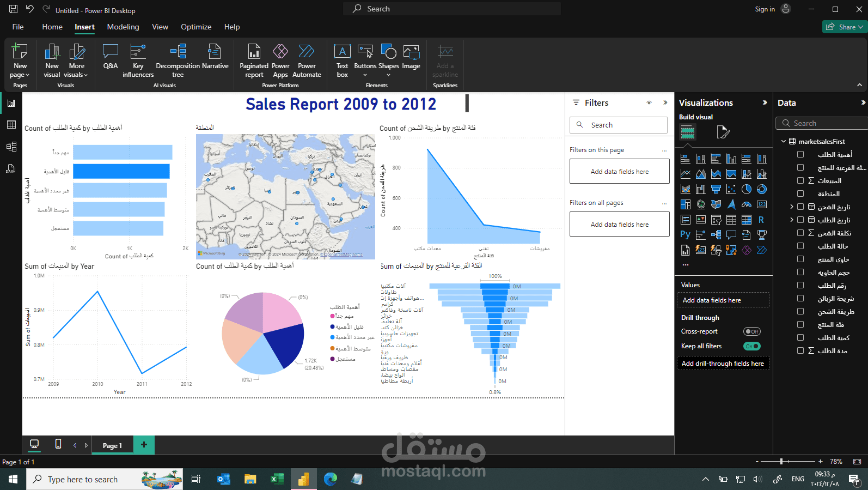Select the Waterfall chart visual icon
The width and height of the screenshot is (868, 490).
(701, 189)
